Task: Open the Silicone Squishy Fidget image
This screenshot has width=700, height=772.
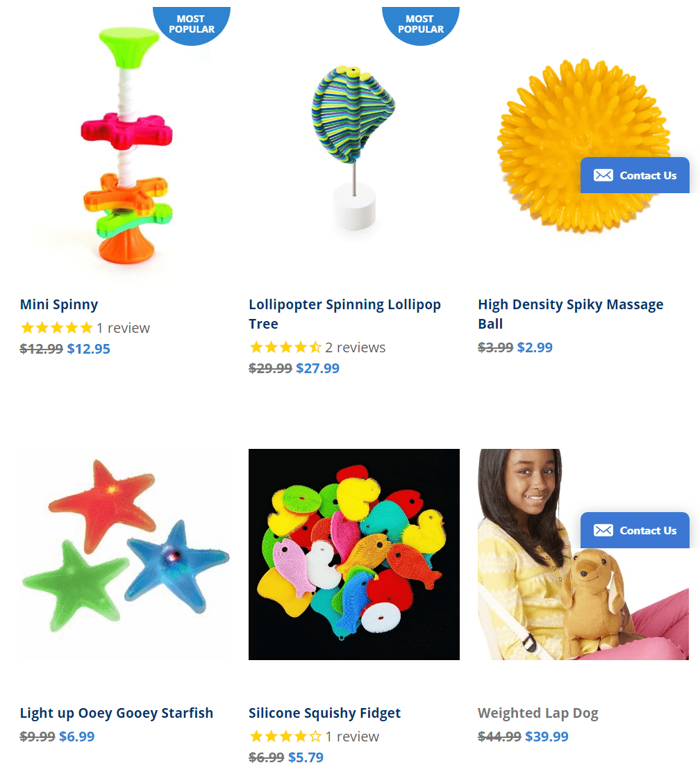Action: click(354, 555)
